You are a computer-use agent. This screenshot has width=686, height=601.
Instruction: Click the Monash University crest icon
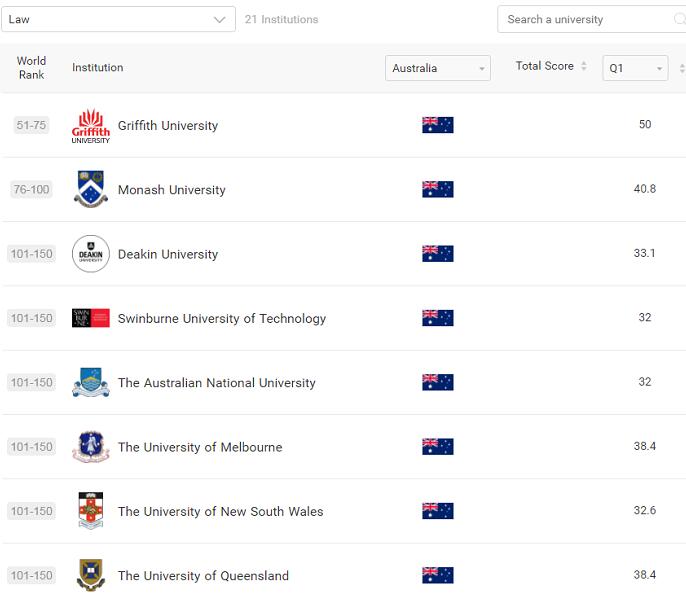tap(91, 190)
